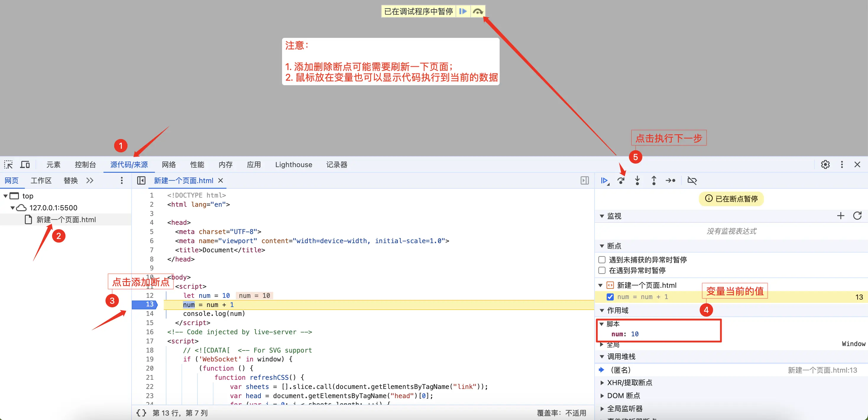Image resolution: width=868 pixels, height=420 pixels.
Task: Jump to breakpoint line 13 entry
Action: click(731, 297)
